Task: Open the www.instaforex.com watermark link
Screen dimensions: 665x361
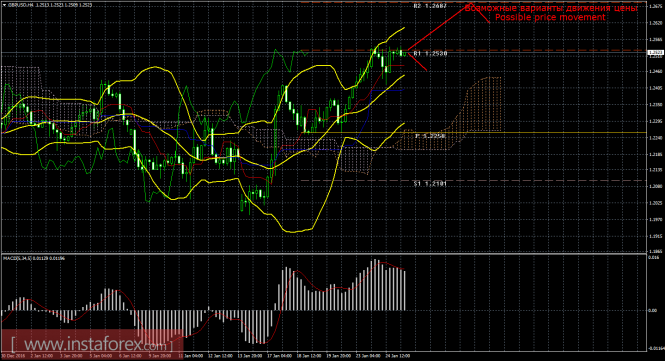Action: click(89, 343)
